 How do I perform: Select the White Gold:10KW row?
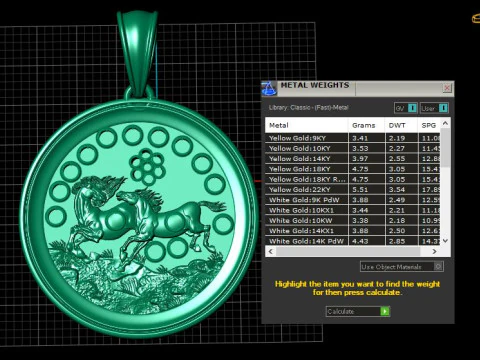353,220
